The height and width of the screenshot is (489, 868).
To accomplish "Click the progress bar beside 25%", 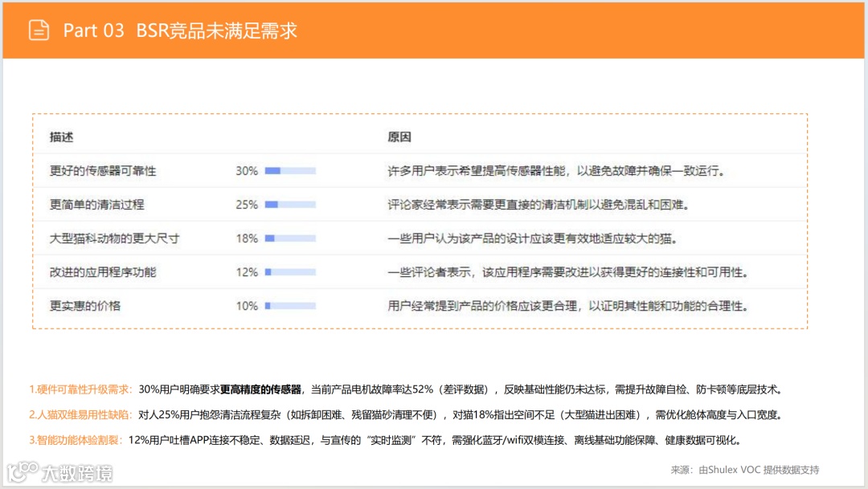I will (x=291, y=205).
